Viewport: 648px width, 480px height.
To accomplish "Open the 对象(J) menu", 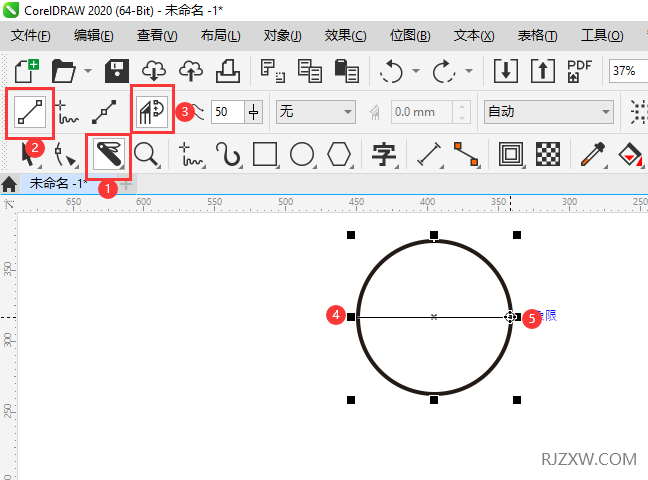I will [x=283, y=36].
